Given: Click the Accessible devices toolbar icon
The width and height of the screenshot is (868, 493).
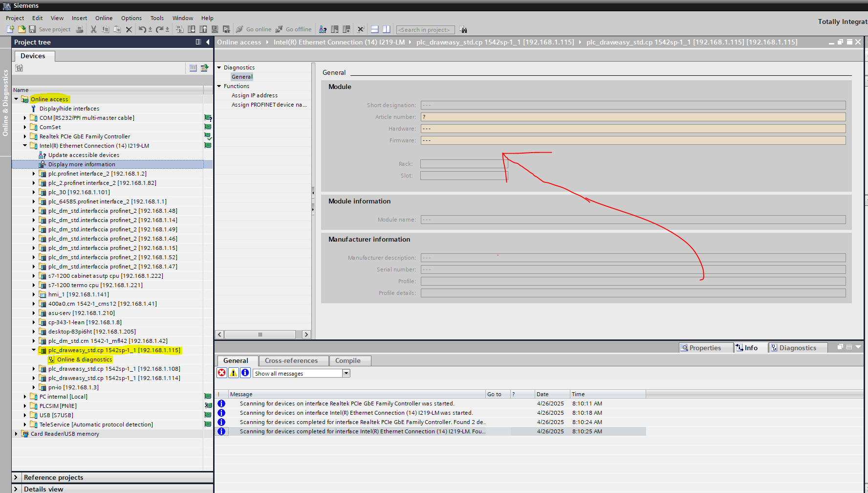Looking at the screenshot, I should [323, 29].
